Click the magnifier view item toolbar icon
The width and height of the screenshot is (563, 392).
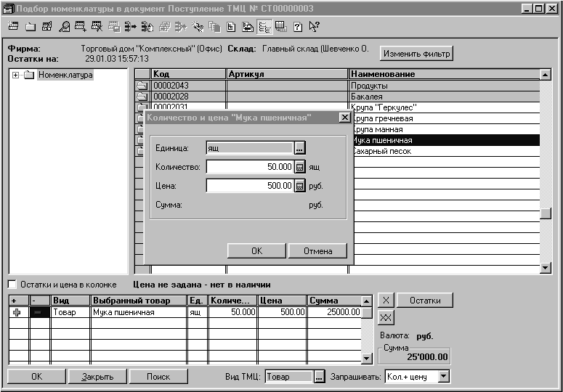[x=64, y=27]
